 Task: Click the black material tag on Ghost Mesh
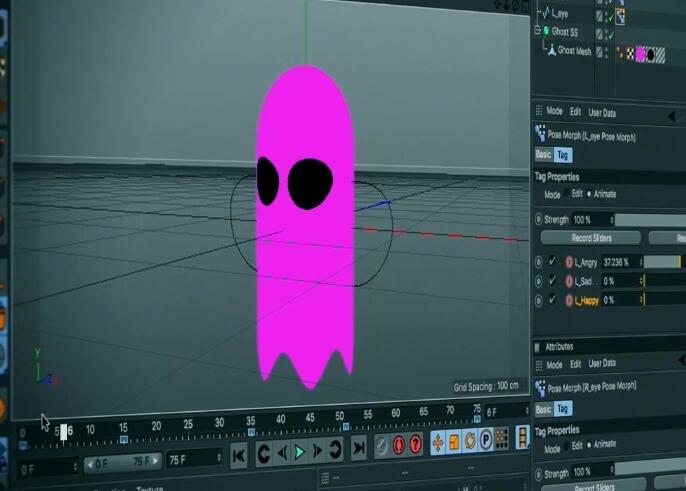tap(651, 55)
